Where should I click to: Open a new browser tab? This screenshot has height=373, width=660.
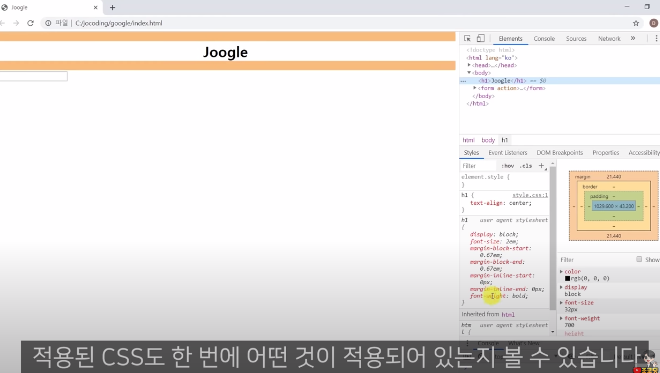click(x=112, y=8)
